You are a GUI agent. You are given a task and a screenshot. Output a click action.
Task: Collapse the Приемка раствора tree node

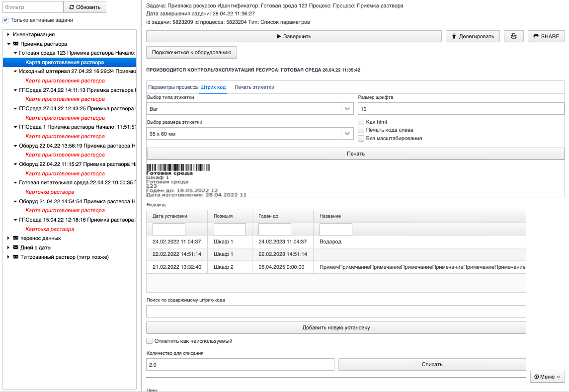9,44
